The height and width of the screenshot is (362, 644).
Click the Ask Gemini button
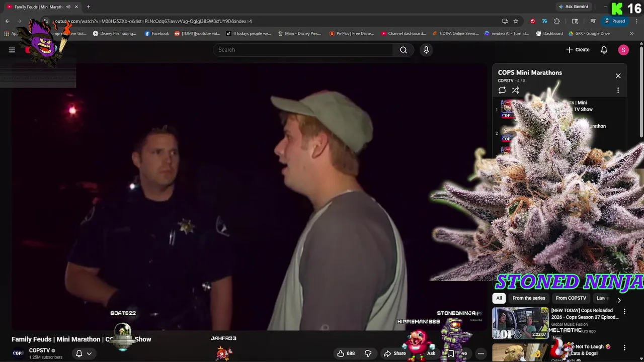coord(573,7)
